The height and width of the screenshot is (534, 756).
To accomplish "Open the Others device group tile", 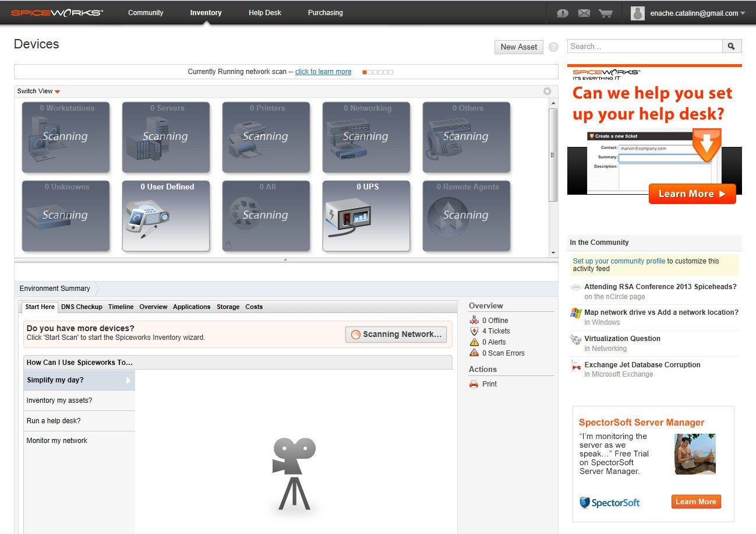I will click(467, 138).
